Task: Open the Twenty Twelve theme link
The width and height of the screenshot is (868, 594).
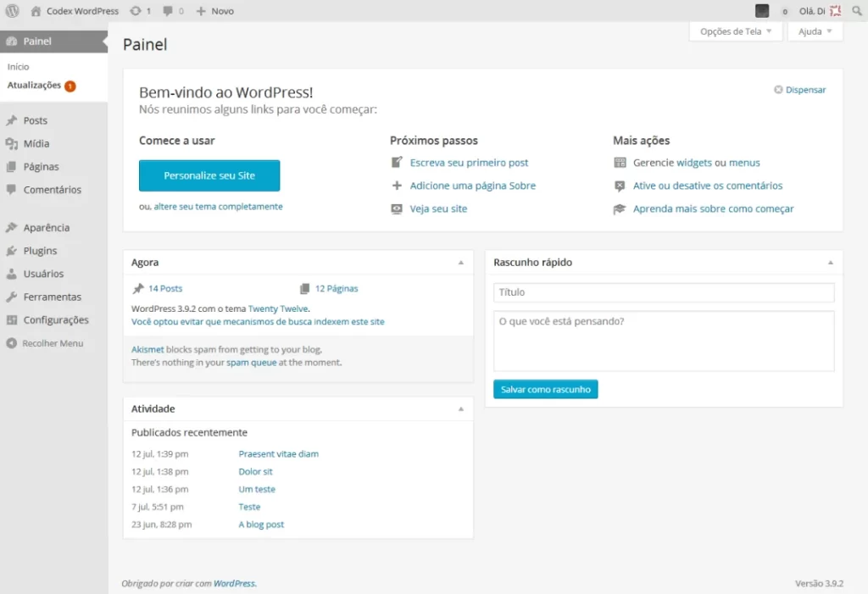Action: pos(278,309)
